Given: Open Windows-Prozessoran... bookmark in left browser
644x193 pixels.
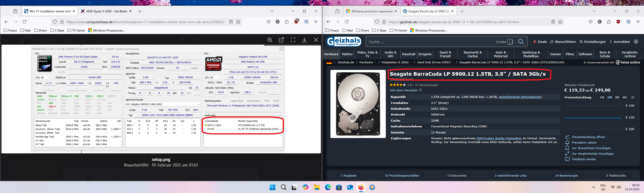Looking at the screenshot, I should (x=106, y=30).
